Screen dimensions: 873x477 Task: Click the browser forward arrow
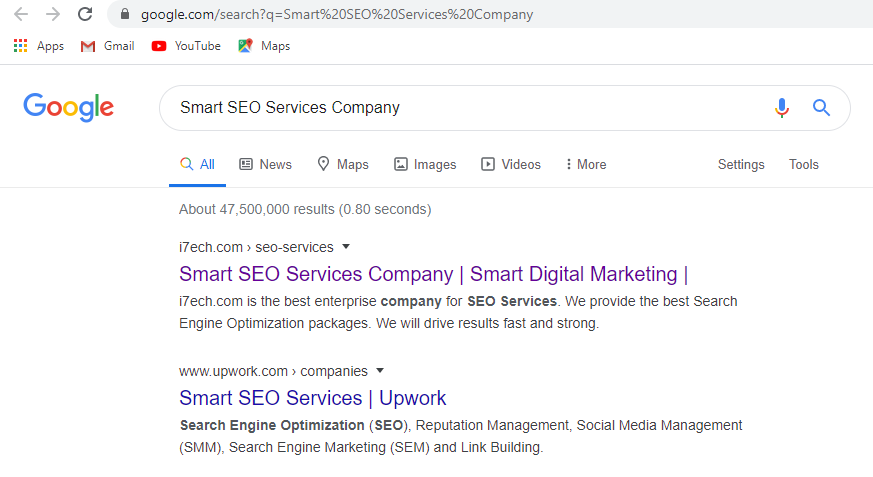53,14
